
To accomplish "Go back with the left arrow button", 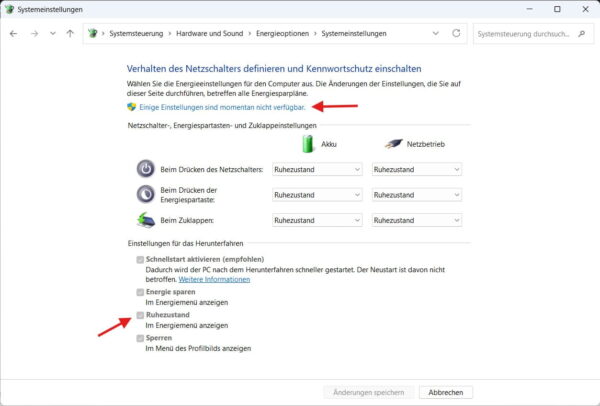I will tap(13, 34).
